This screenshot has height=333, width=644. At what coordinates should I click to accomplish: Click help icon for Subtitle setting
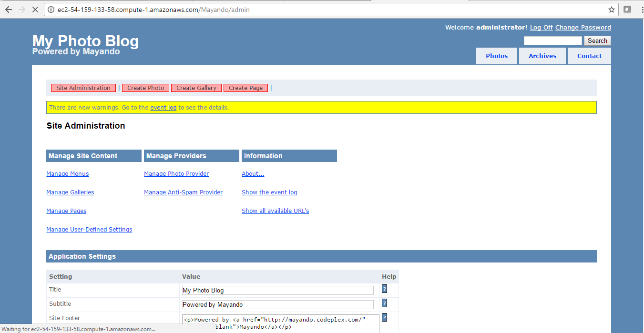point(384,303)
